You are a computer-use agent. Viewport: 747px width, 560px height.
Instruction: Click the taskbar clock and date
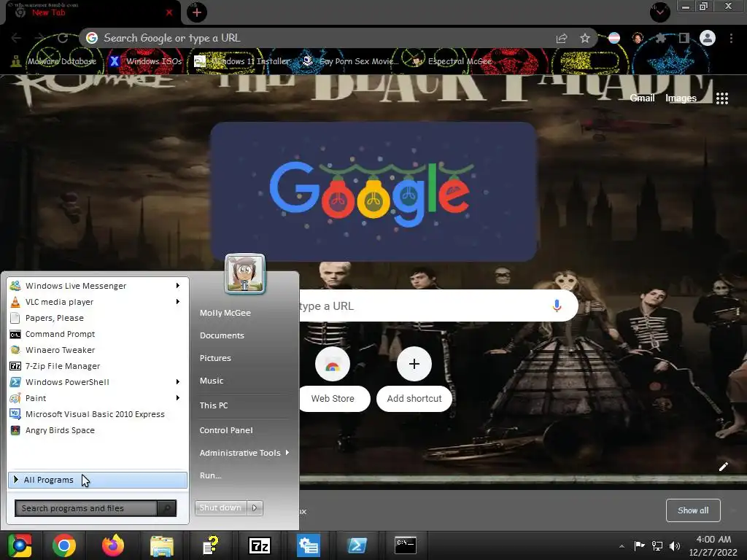coord(713,545)
